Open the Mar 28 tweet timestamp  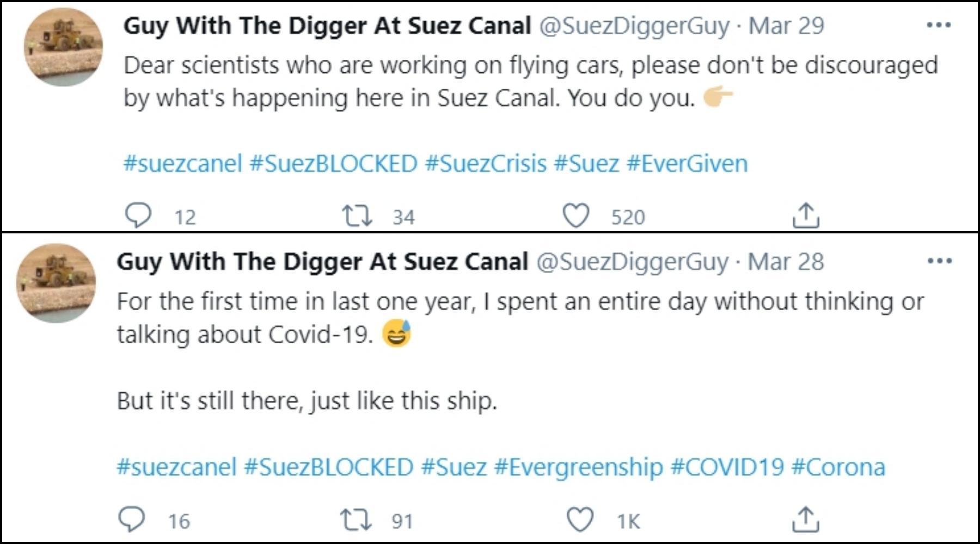pos(786,262)
